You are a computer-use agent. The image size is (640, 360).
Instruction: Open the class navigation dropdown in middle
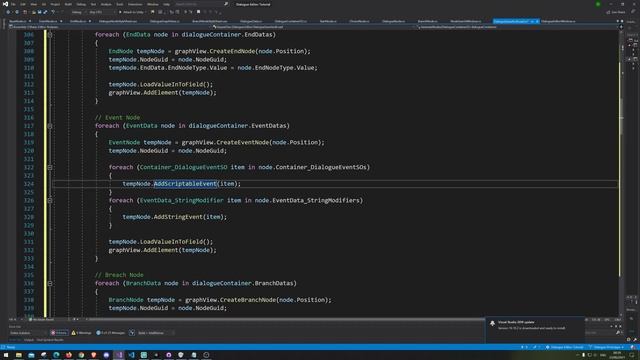click(314, 27)
